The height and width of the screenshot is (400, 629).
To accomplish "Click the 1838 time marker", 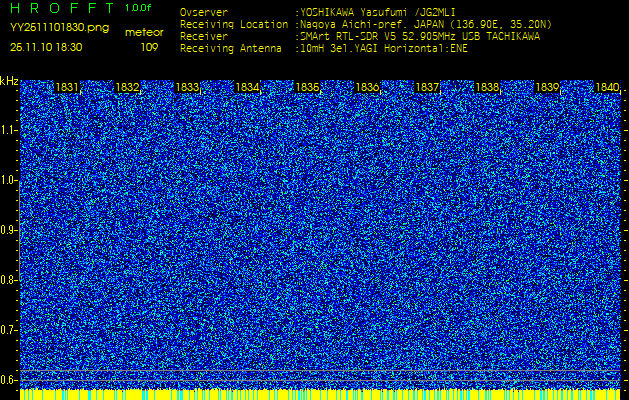I will [488, 87].
